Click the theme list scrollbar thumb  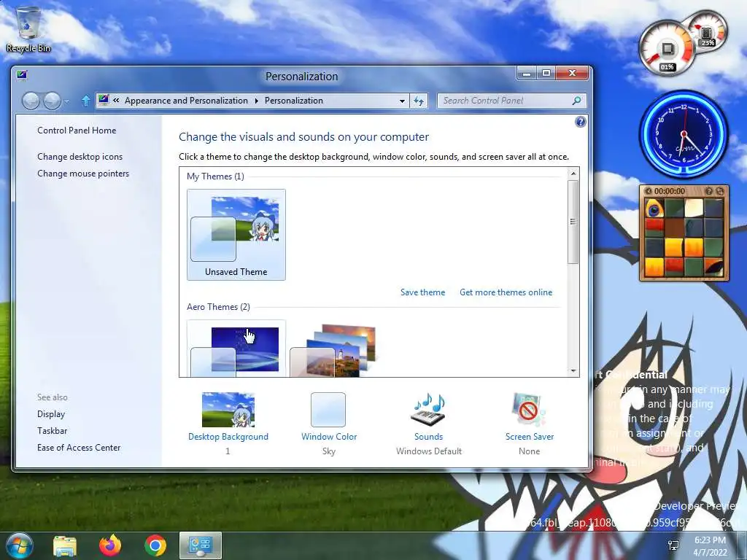click(x=573, y=222)
